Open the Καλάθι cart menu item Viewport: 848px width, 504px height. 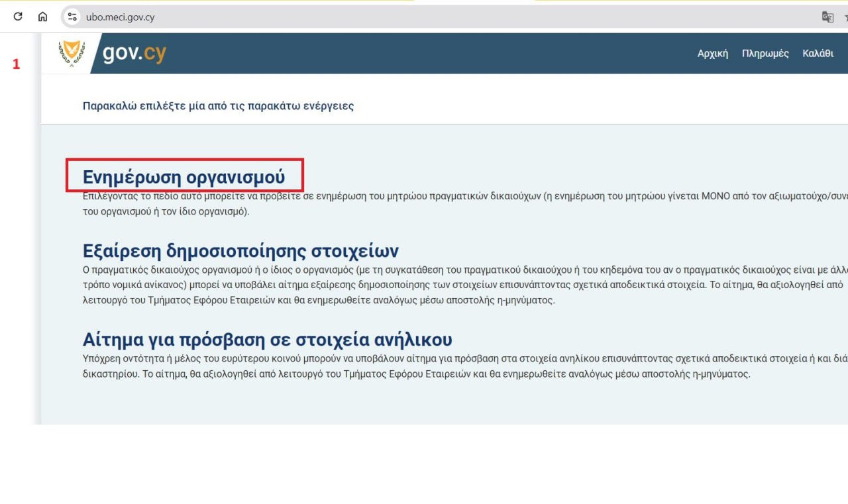(x=818, y=54)
